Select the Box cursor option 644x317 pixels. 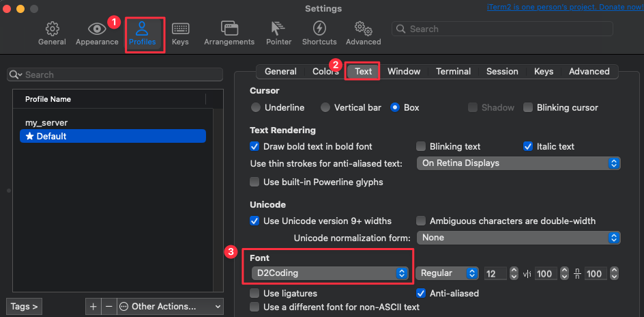click(395, 108)
